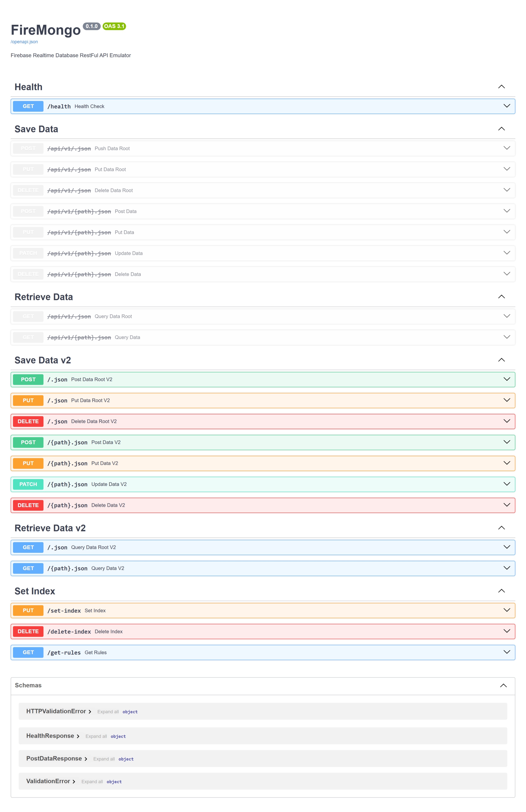526x812 pixels.
Task: Collapse the Save Data section chevron
Action: point(501,129)
